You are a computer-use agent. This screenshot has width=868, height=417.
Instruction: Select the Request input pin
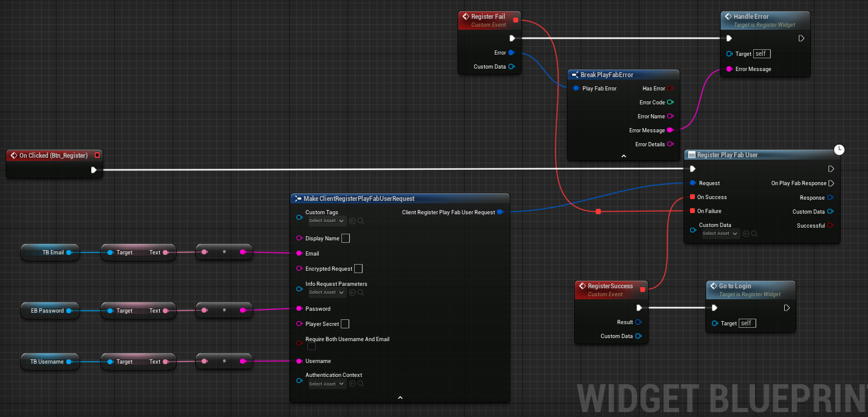(692, 183)
